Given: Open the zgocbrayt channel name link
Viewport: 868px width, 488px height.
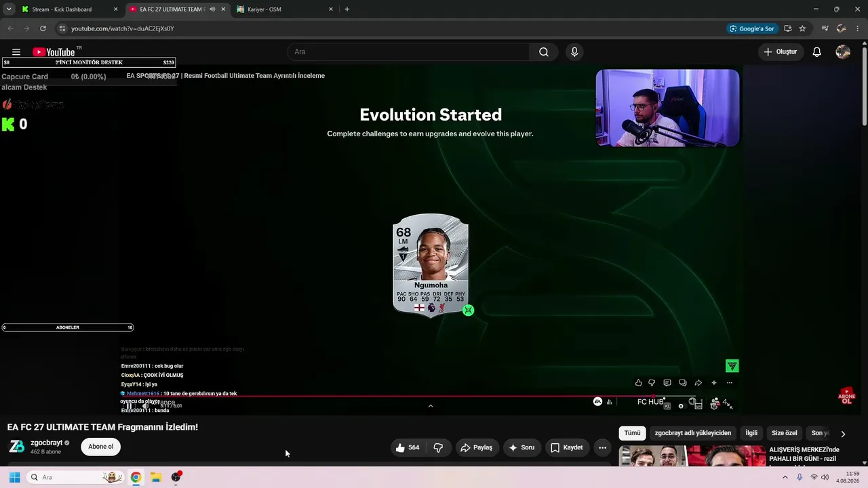Looking at the screenshot, I should (46, 443).
